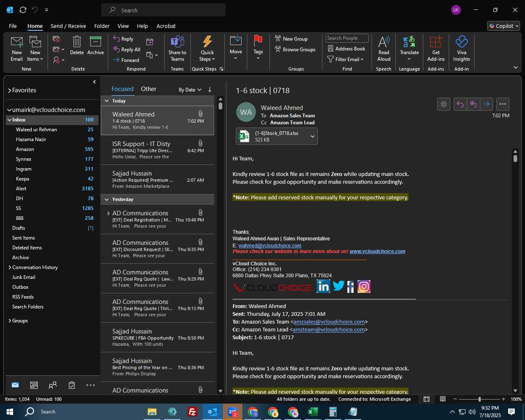Click New Group
Screen dimensions: 525x420
pos(291,39)
